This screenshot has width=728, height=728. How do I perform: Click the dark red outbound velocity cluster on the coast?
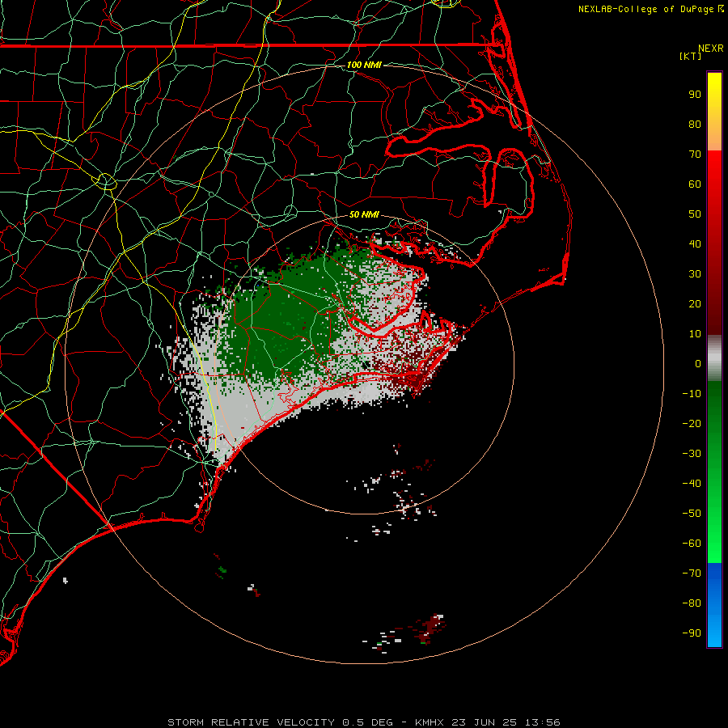point(411,377)
